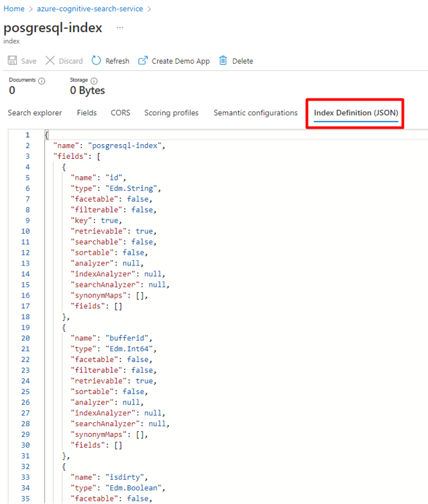Click the "name": "isdirty" line
The image size is (428, 504).
[x=109, y=477]
